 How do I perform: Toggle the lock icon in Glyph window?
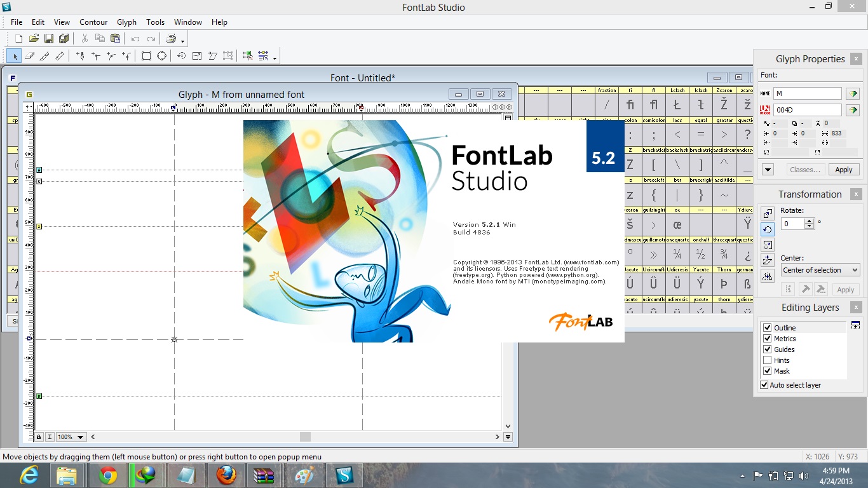coord(39,437)
